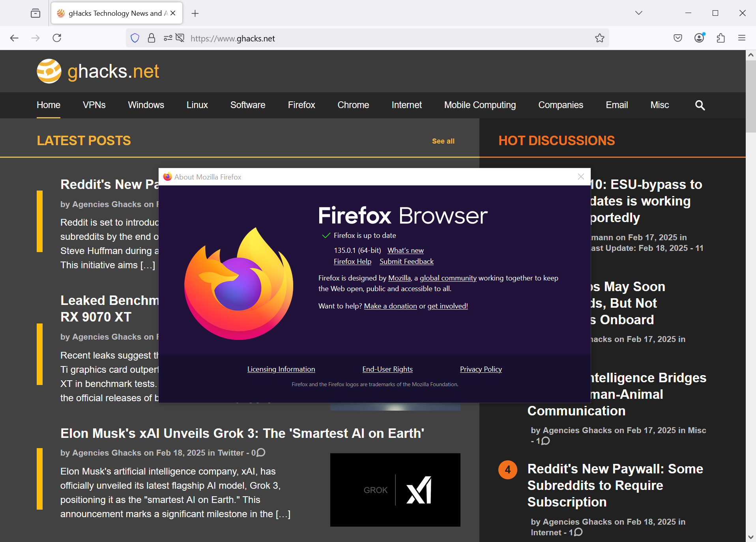Bookmark this page with the star icon
The height and width of the screenshot is (542, 756).
click(x=600, y=38)
